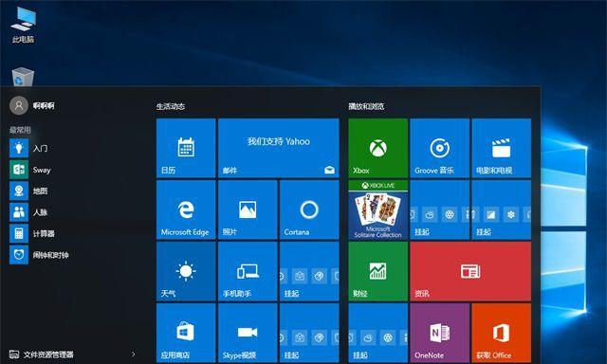
Task: Open the 电影和电视 tile
Action: pos(502,148)
